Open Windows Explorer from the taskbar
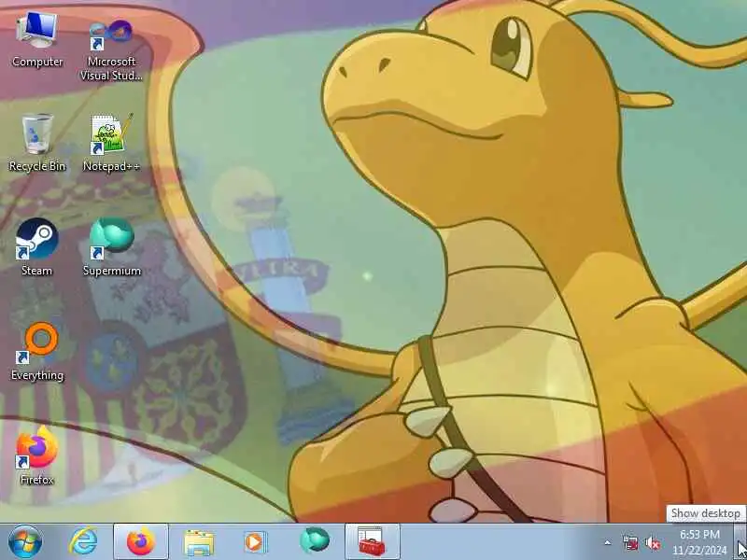747x560 pixels. (x=199, y=541)
